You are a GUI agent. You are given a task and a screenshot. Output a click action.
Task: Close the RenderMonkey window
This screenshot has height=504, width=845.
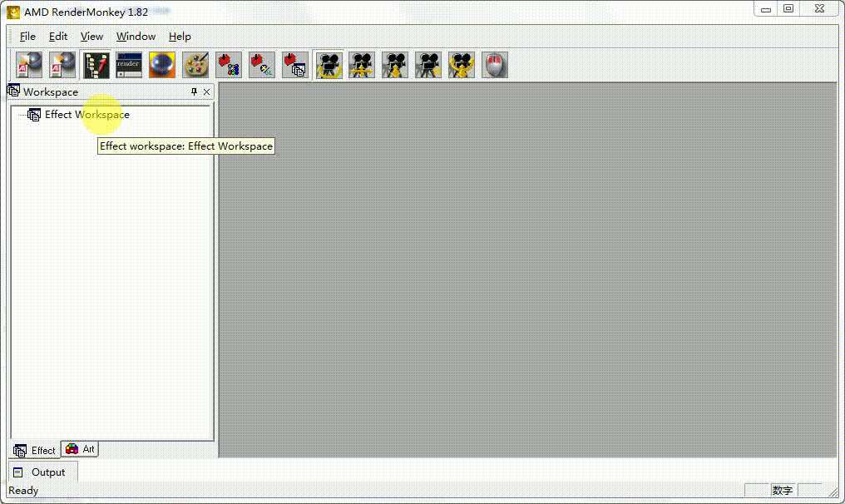(x=819, y=8)
